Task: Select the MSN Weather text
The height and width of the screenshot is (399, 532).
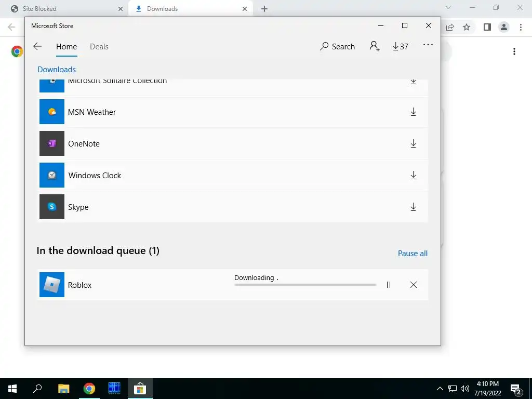Action: [92, 112]
